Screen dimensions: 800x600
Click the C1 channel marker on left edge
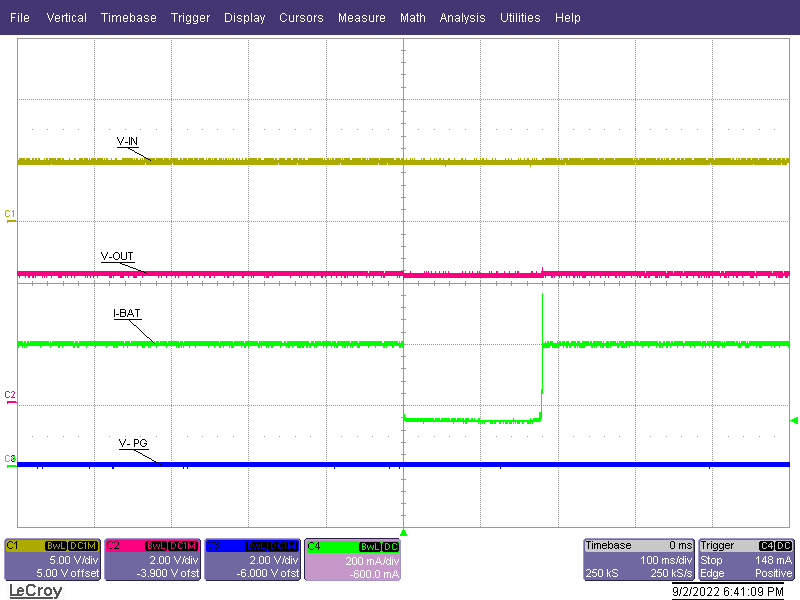[x=8, y=213]
